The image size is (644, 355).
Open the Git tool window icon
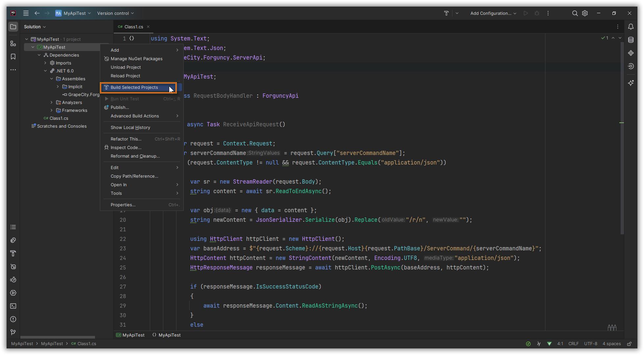click(x=13, y=332)
